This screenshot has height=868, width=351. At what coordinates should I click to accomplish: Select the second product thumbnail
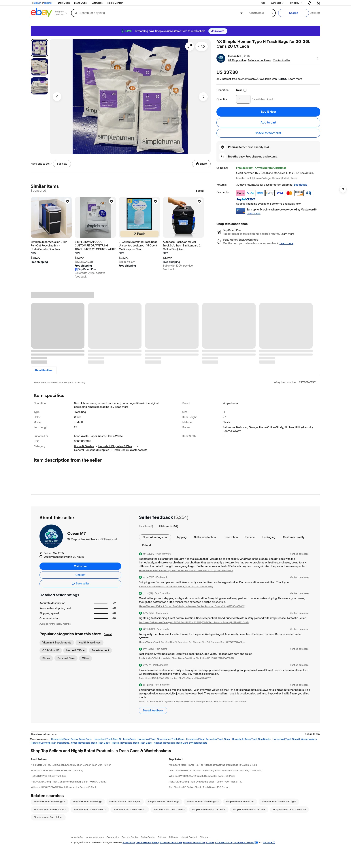39,67
